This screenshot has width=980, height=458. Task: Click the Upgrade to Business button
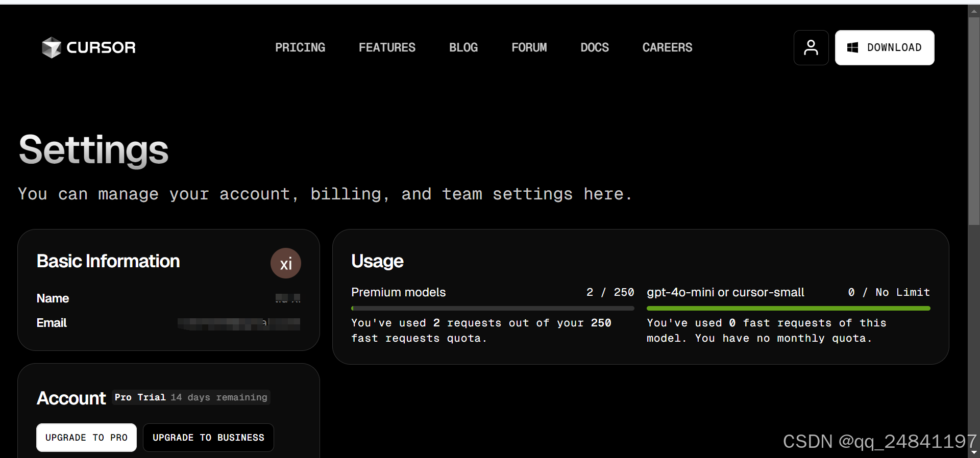(x=208, y=438)
